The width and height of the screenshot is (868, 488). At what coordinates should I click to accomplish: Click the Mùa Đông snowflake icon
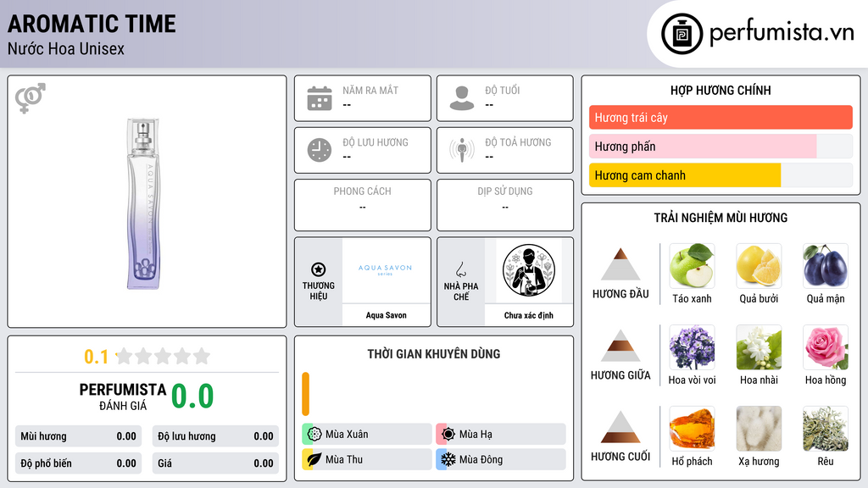coord(448,459)
